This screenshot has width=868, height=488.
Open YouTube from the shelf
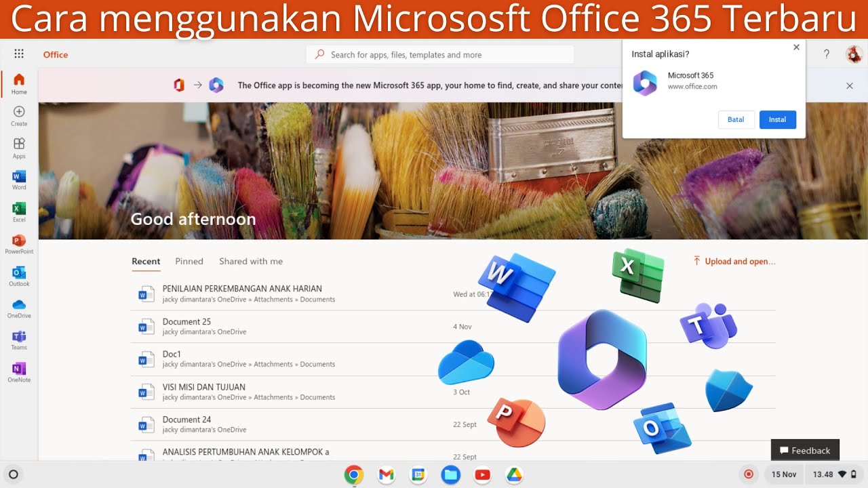pyautogui.click(x=482, y=474)
